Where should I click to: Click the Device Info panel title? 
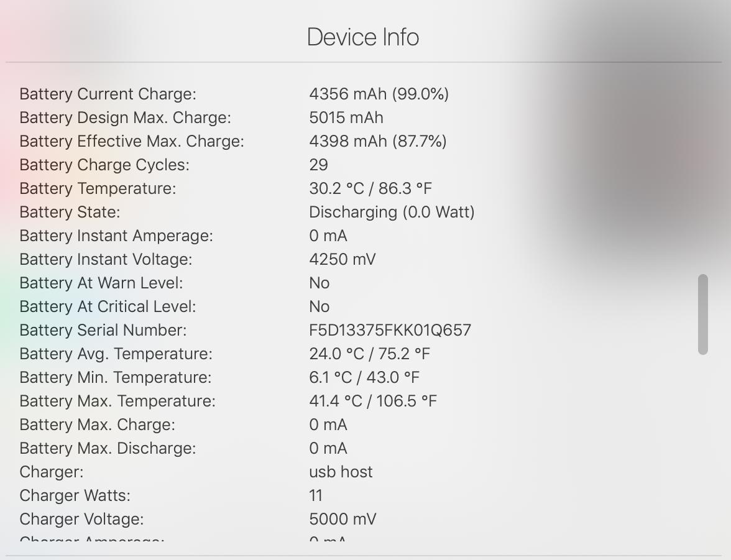click(x=363, y=37)
